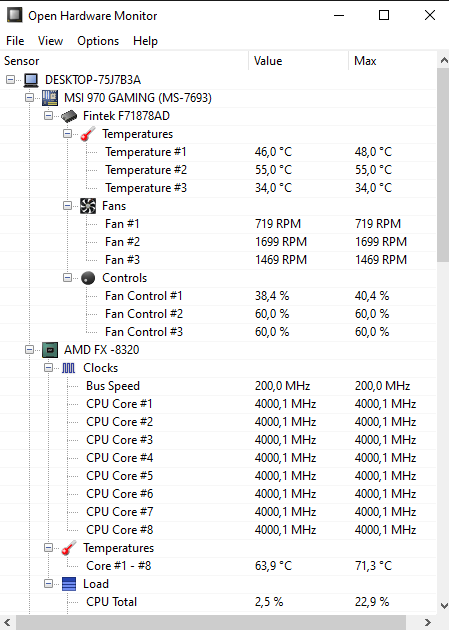Screen dimensions: 449x630
Task: Collapse the Clocks section
Action: click(x=48, y=368)
